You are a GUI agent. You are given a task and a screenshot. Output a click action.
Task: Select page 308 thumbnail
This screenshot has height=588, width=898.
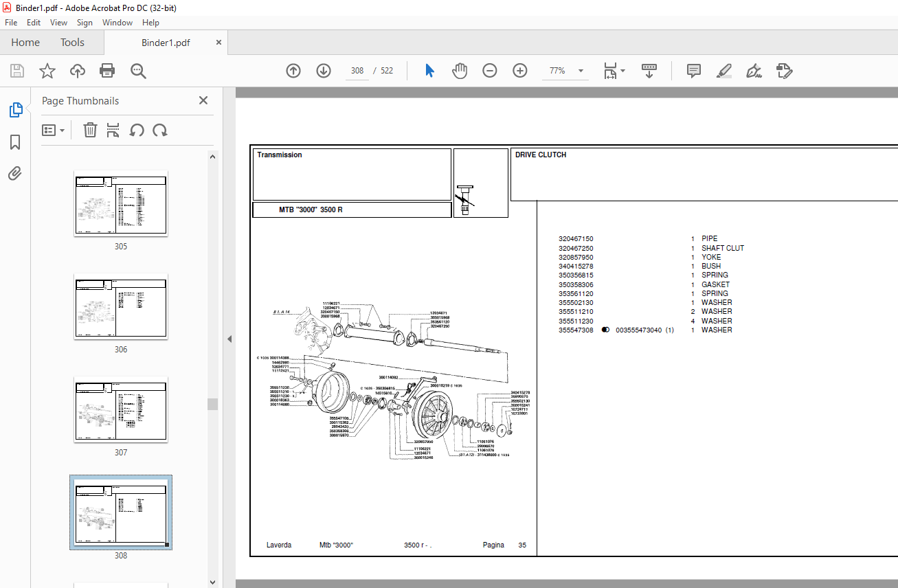click(121, 512)
